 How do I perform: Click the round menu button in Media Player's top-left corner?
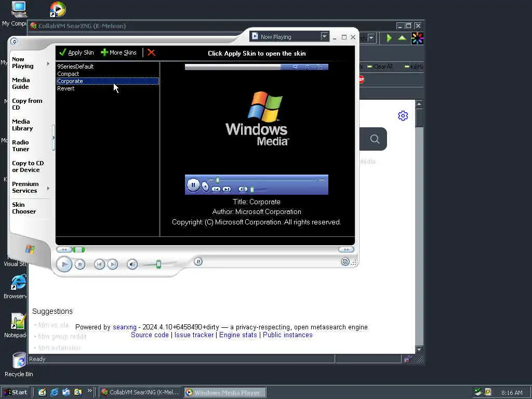tap(14, 42)
